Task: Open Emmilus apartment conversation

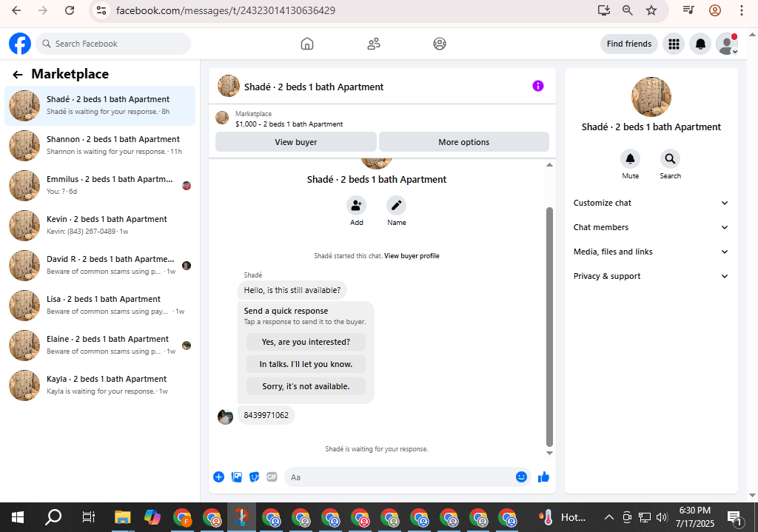Action: click(x=100, y=186)
